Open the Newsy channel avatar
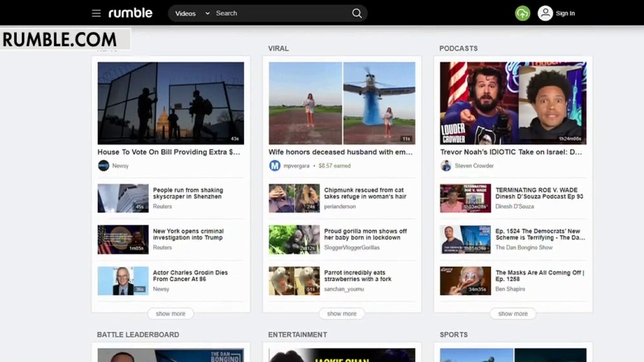 coord(104,166)
